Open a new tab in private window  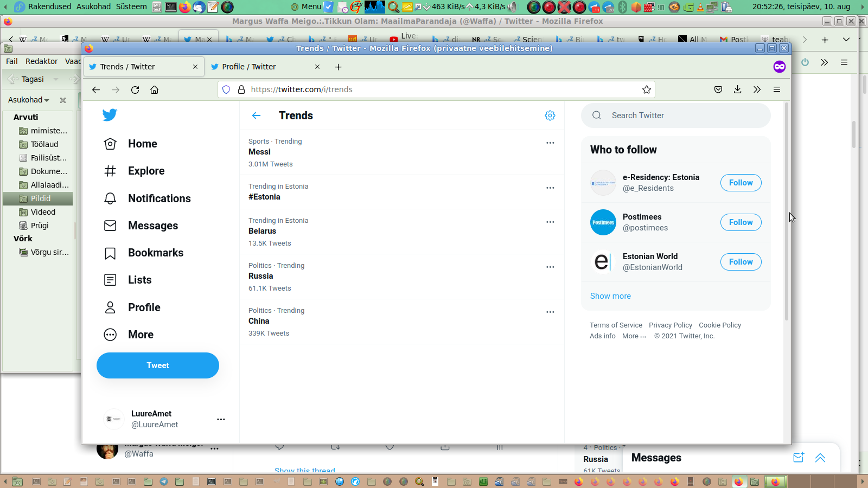338,67
